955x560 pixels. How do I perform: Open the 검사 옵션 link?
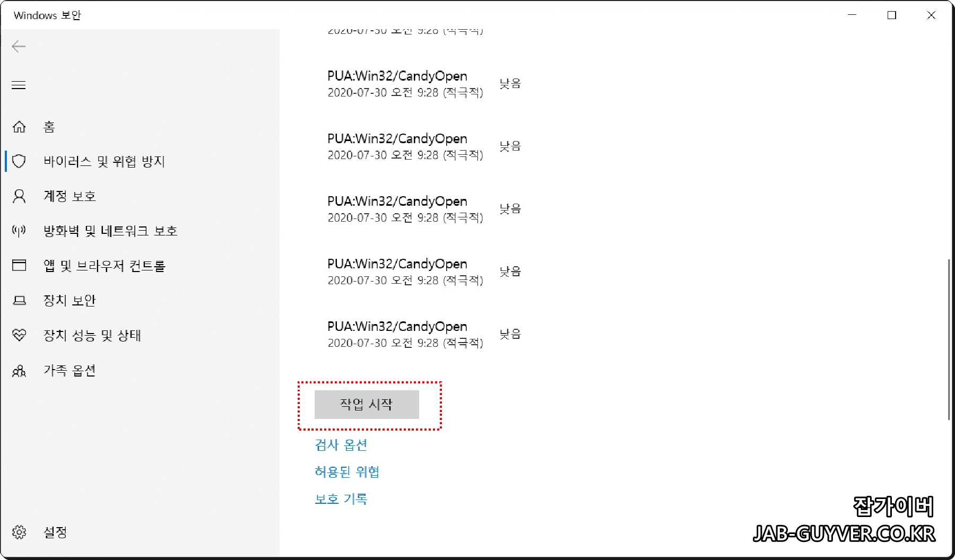click(341, 445)
